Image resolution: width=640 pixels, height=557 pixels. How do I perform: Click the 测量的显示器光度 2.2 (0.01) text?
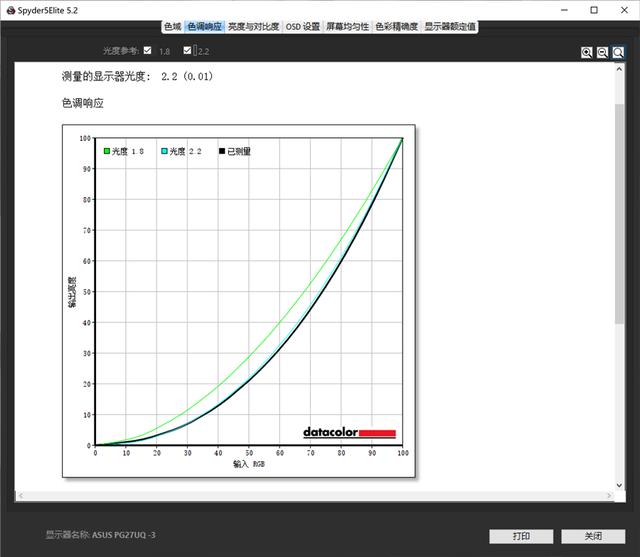tap(137, 76)
